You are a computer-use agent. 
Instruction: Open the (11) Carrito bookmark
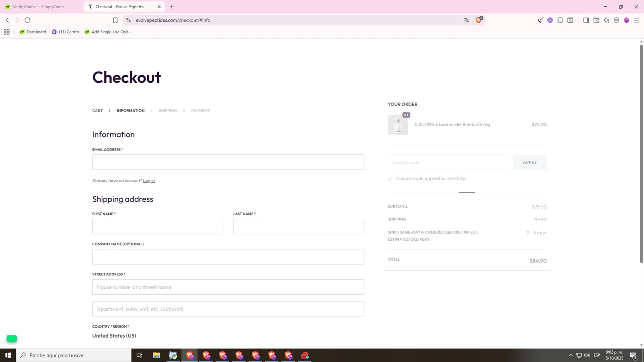65,32
